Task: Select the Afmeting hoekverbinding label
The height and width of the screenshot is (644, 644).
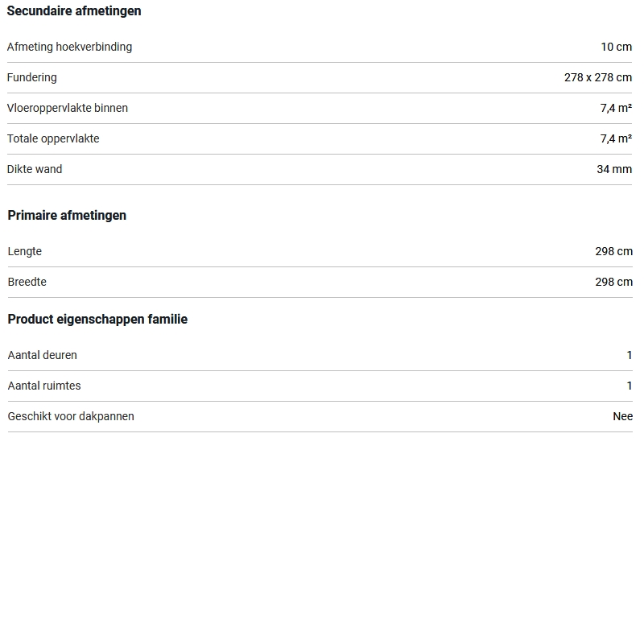Action: tap(69, 47)
